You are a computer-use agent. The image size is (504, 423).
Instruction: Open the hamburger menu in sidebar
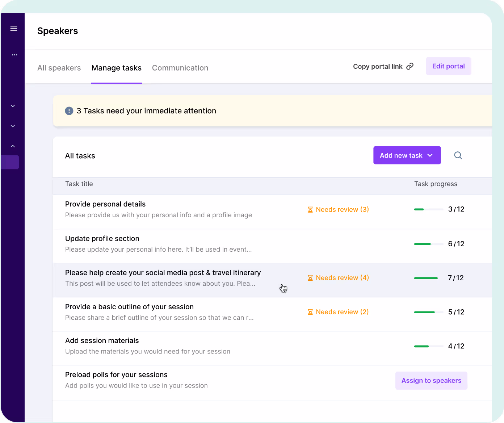14,28
